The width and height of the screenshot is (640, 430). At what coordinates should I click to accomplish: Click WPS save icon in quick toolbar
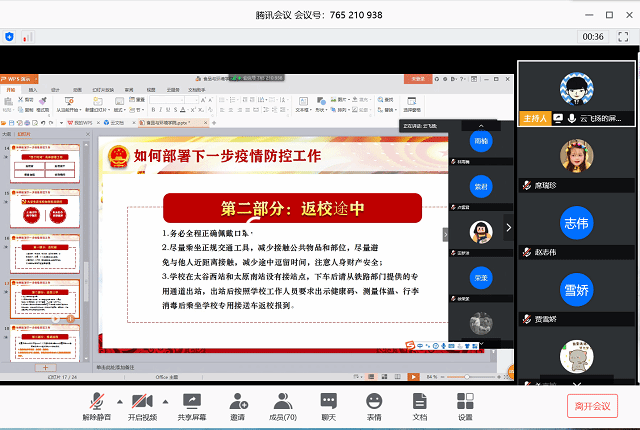[11, 122]
